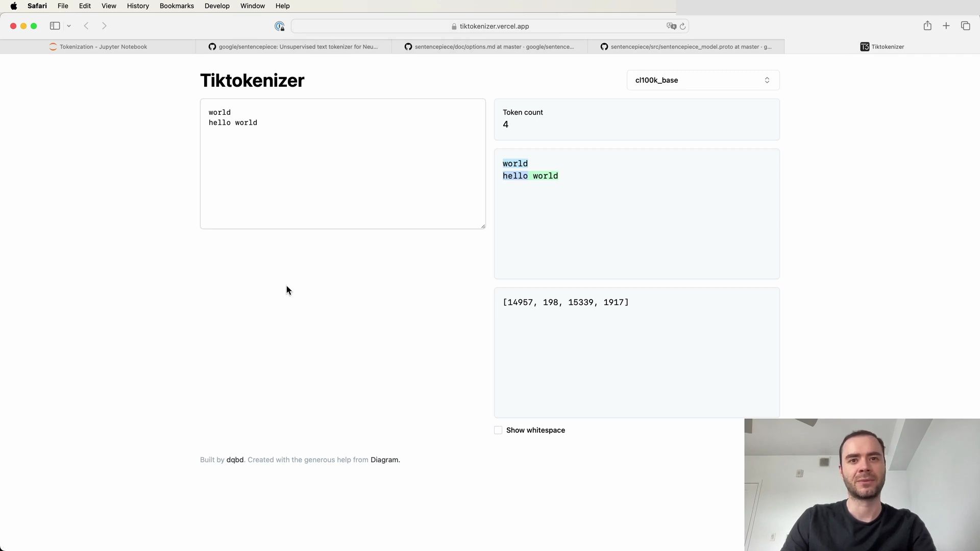Open the dqbd link
This screenshot has height=551, width=980.
click(235, 460)
